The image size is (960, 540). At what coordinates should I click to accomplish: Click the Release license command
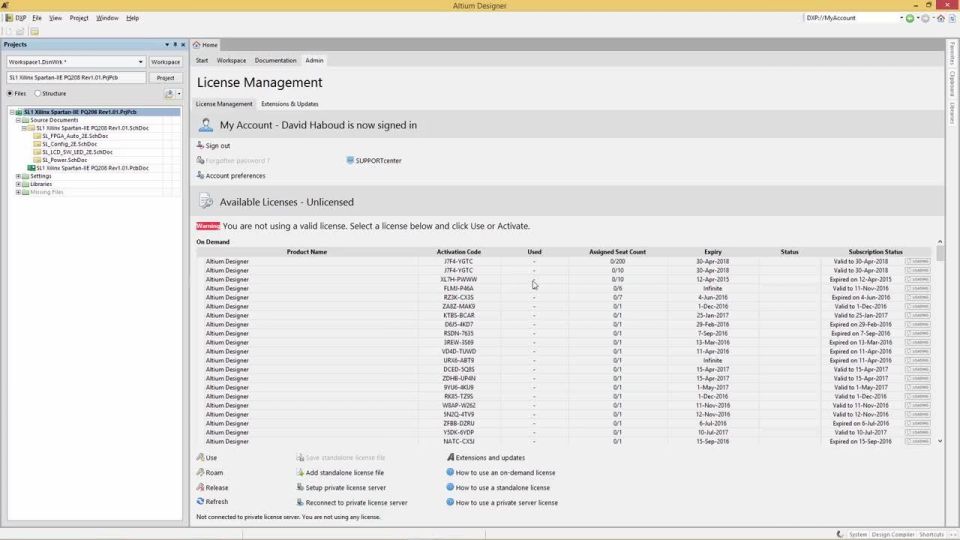point(212,487)
